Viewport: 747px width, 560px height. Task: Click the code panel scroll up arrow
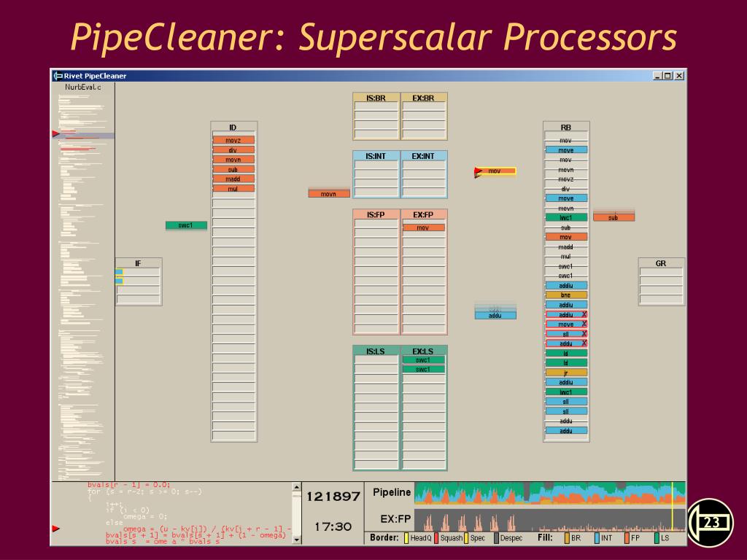coord(296,487)
